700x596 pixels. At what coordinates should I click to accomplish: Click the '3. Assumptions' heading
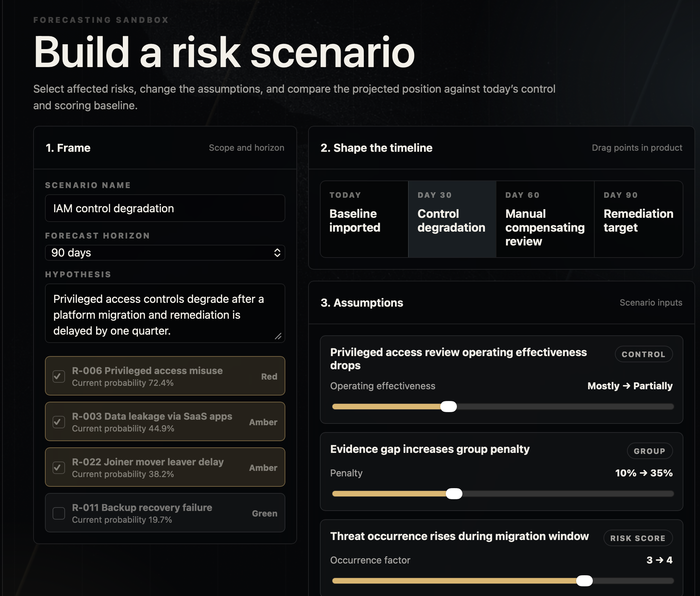pos(362,302)
